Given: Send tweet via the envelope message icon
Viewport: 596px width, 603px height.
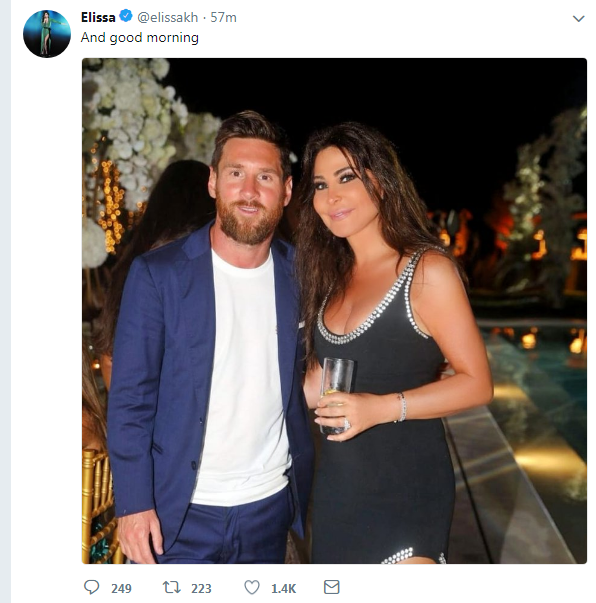Looking at the screenshot, I should tap(331, 587).
